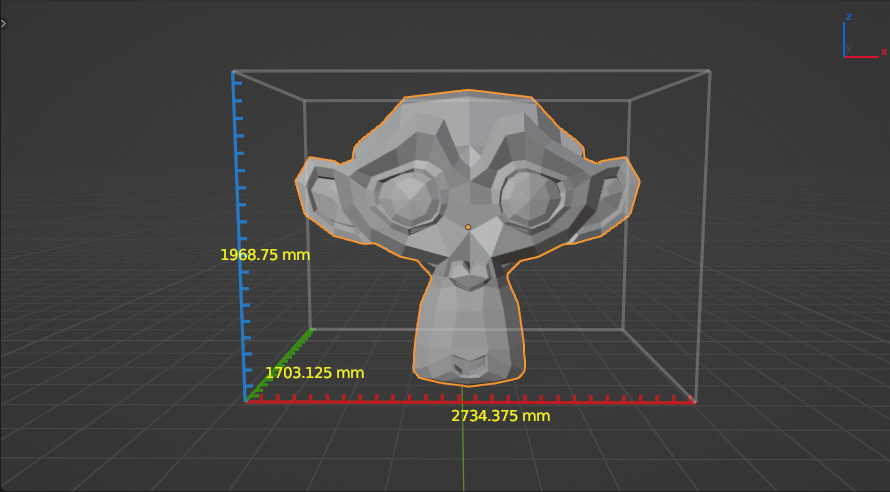The height and width of the screenshot is (492, 890).
Task: Select the orange origin point of the monkey
Action: [x=467, y=227]
